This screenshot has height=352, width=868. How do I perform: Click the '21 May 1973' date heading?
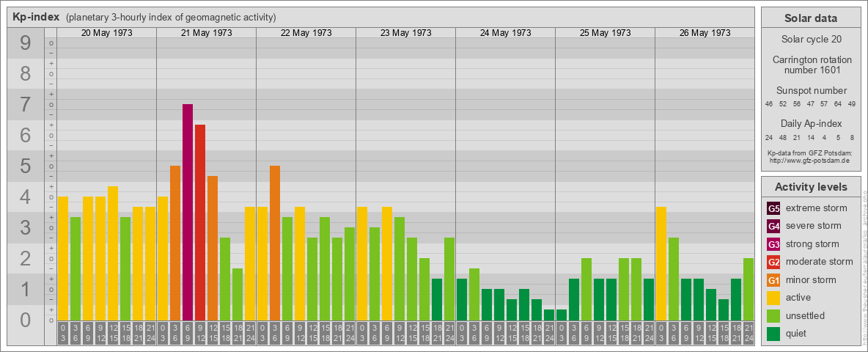pos(207,33)
